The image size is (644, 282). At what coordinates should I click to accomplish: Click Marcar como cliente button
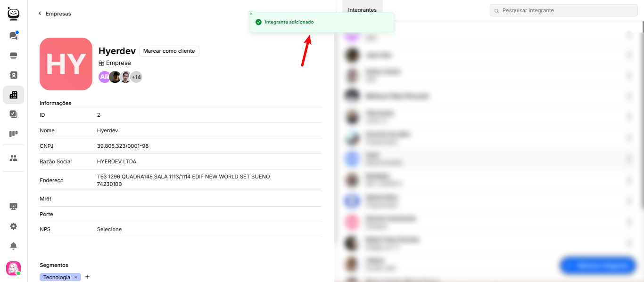pyautogui.click(x=169, y=51)
